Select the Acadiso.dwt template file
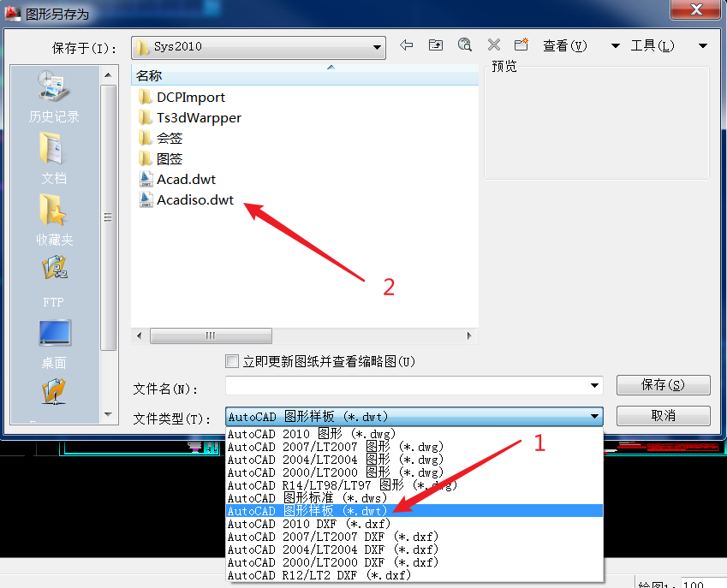727x588 pixels. (194, 200)
